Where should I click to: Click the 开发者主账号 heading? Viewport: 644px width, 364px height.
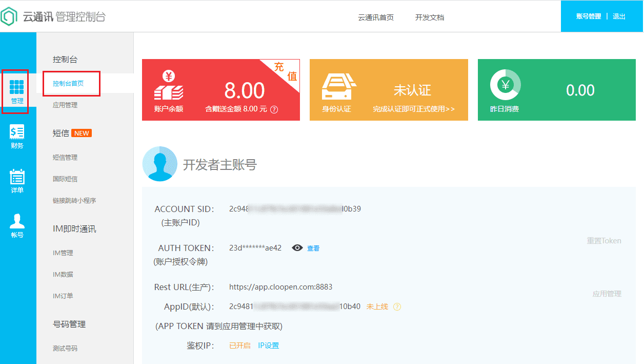[x=220, y=165]
